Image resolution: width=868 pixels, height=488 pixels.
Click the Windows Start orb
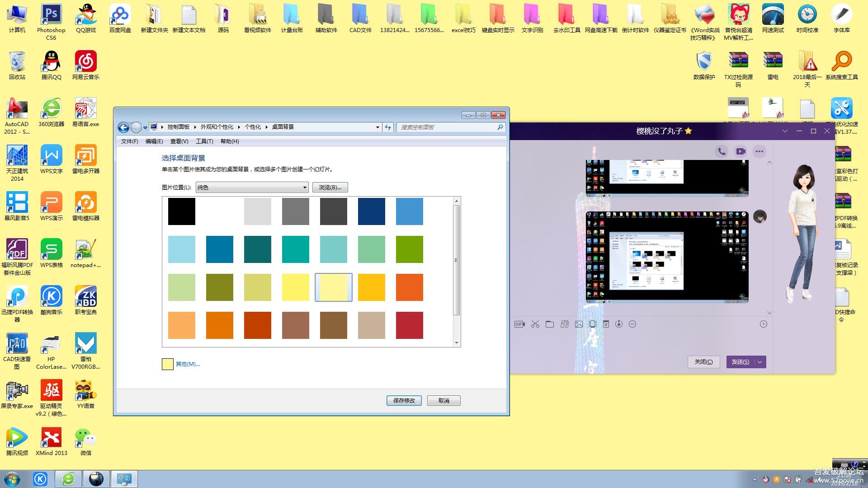[x=12, y=479]
